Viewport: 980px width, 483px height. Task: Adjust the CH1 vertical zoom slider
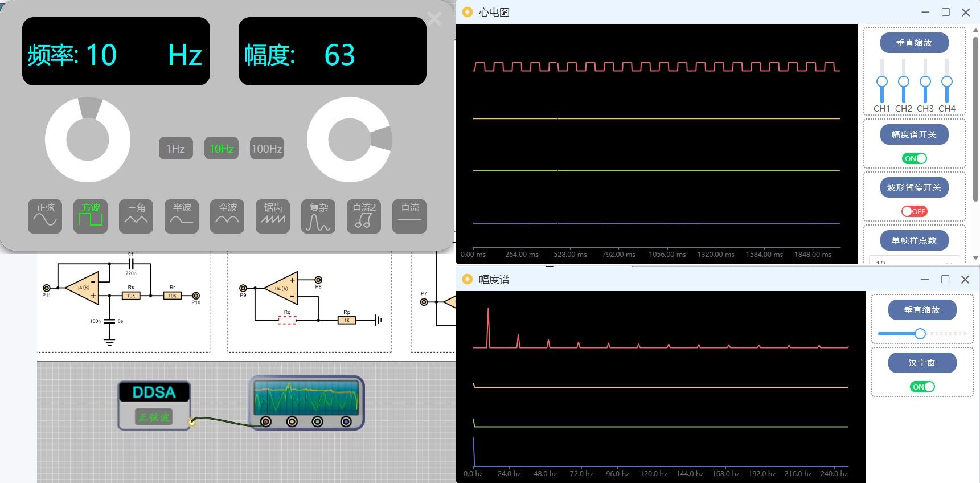coord(882,81)
